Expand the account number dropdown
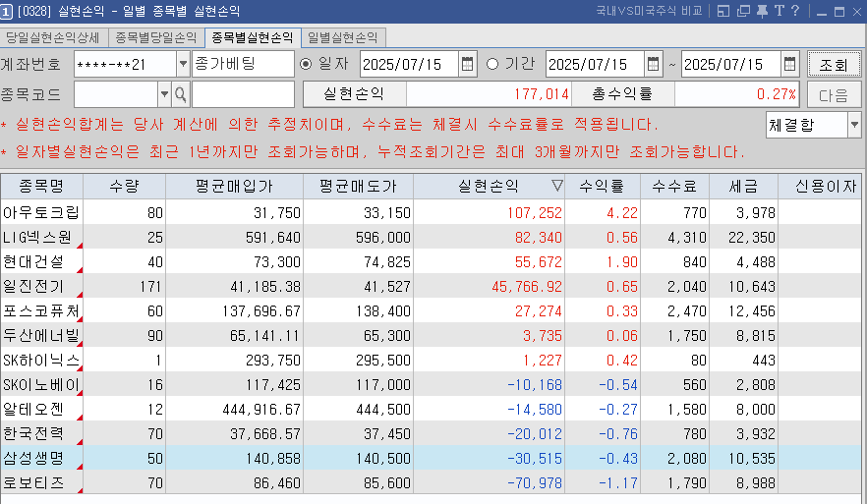Image resolution: width=867 pixels, height=504 pixels. coord(183,65)
